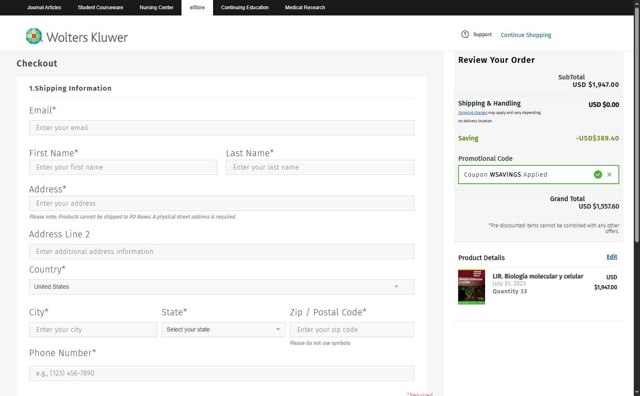The height and width of the screenshot is (396, 640).
Task: Click the Address Line 2 field
Action: click(222, 251)
